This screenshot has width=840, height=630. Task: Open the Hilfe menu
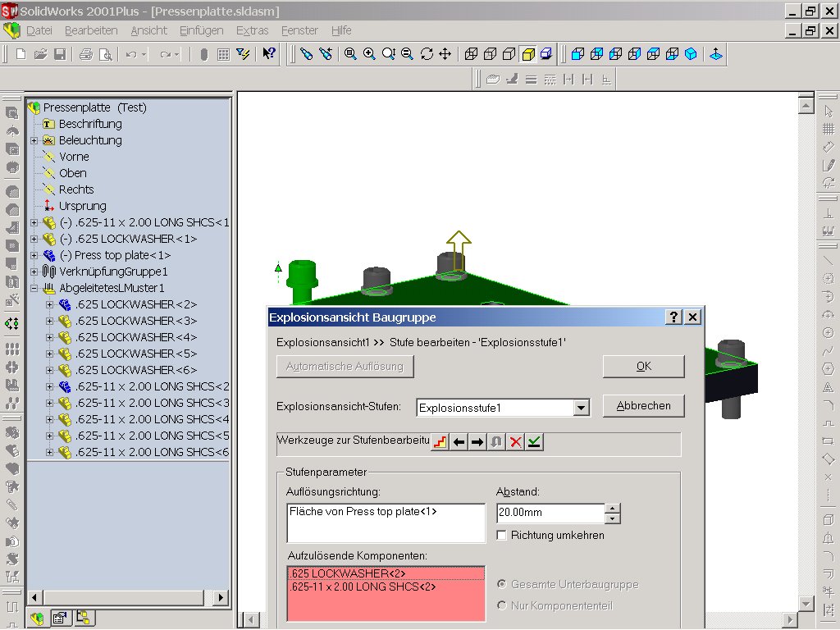click(x=341, y=30)
